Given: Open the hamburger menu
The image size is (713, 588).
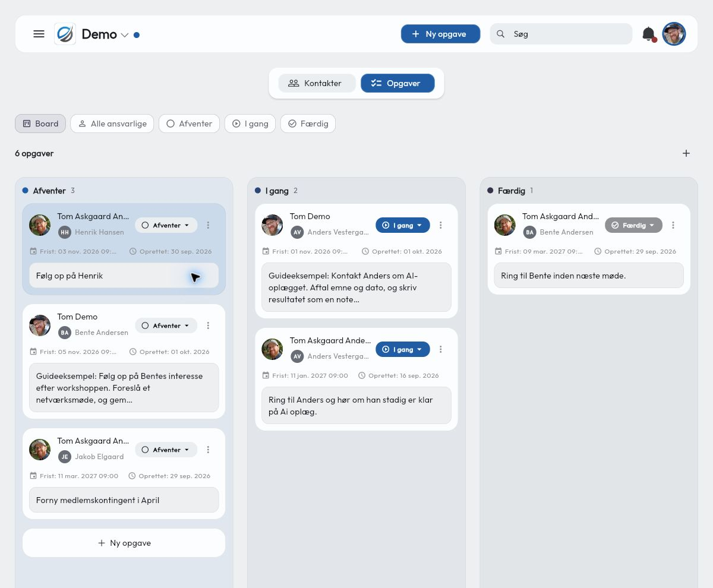Looking at the screenshot, I should [39, 34].
